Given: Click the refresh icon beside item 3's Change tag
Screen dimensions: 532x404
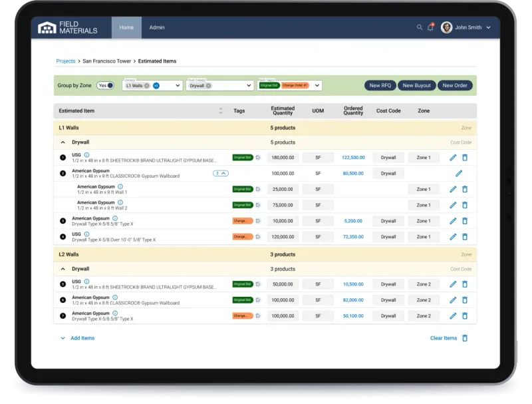Looking at the screenshot, I should (x=258, y=221).
